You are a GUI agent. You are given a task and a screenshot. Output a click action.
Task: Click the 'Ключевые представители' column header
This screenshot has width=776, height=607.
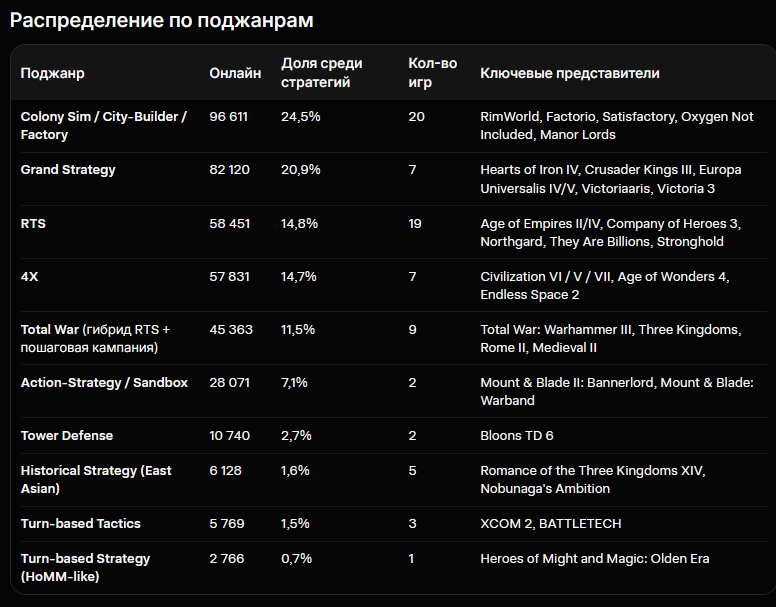click(570, 73)
